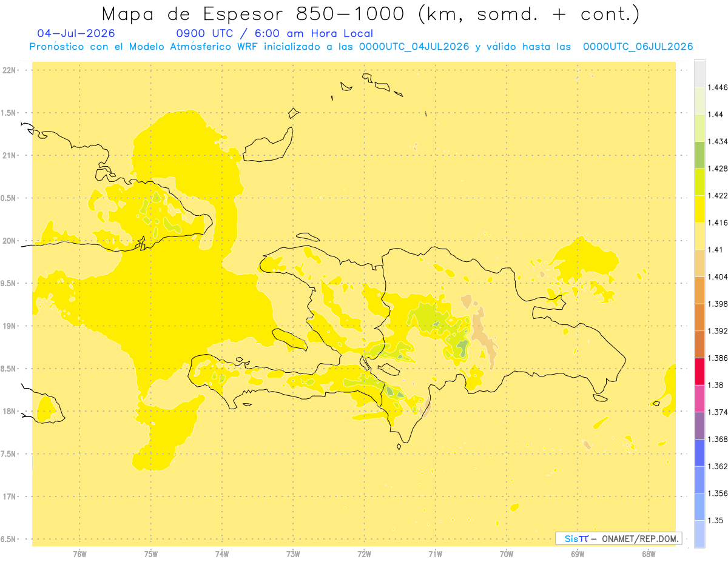Click the initialization timestamp "0000UTC_04JUL2026"
The image size is (728, 562).
pyautogui.click(x=414, y=47)
